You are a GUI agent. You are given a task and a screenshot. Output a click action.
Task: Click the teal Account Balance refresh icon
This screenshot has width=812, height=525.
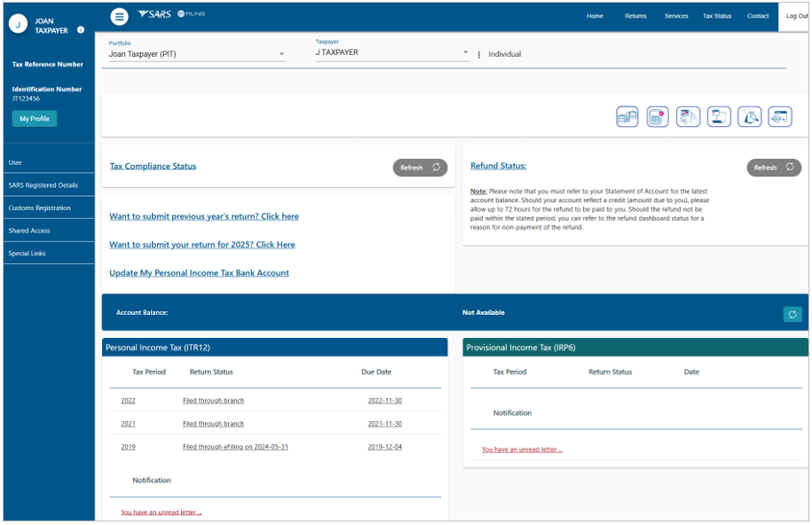click(x=792, y=314)
